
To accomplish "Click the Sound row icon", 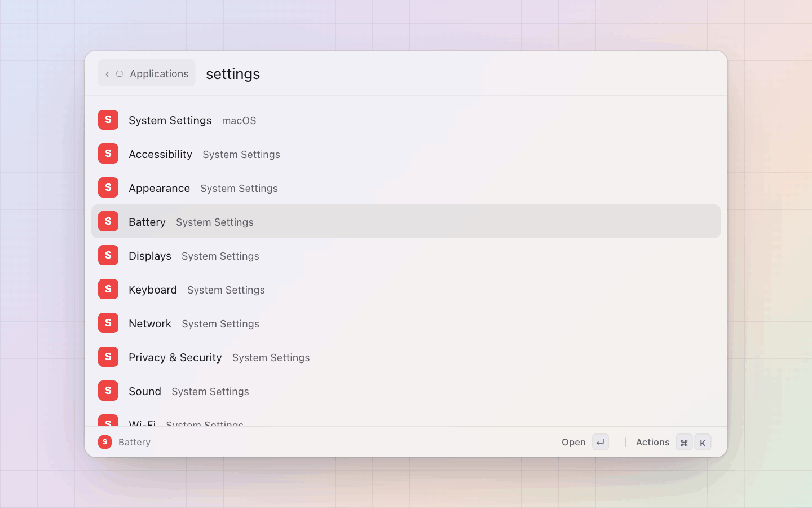I will tap(108, 391).
